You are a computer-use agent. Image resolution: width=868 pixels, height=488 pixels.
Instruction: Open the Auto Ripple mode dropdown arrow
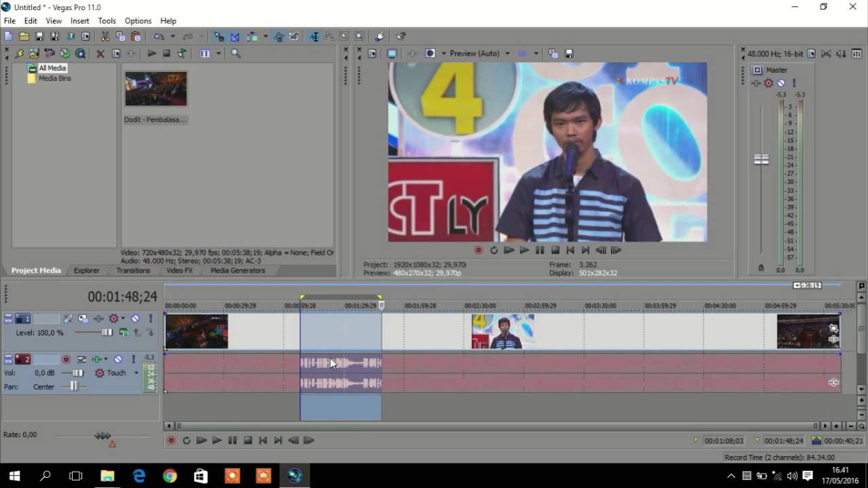click(x=264, y=37)
